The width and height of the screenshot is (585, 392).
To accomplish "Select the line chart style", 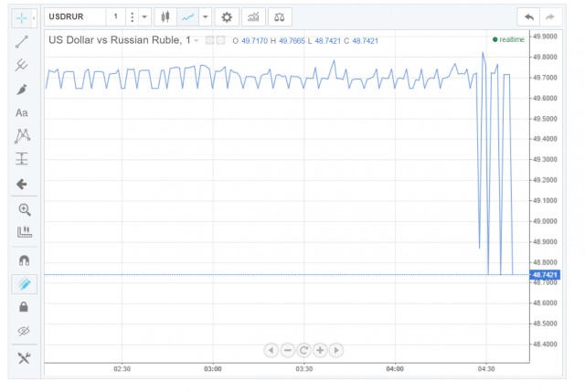I will [x=187, y=16].
